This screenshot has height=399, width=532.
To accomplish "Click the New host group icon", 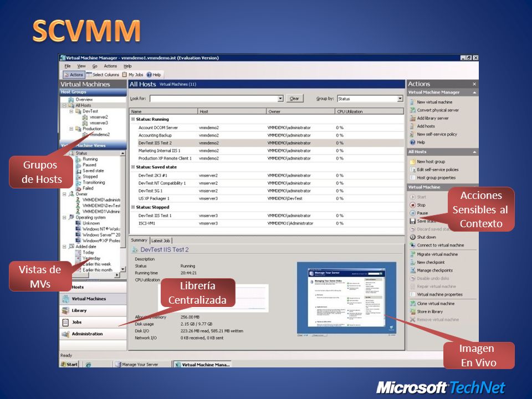I will 412,161.
